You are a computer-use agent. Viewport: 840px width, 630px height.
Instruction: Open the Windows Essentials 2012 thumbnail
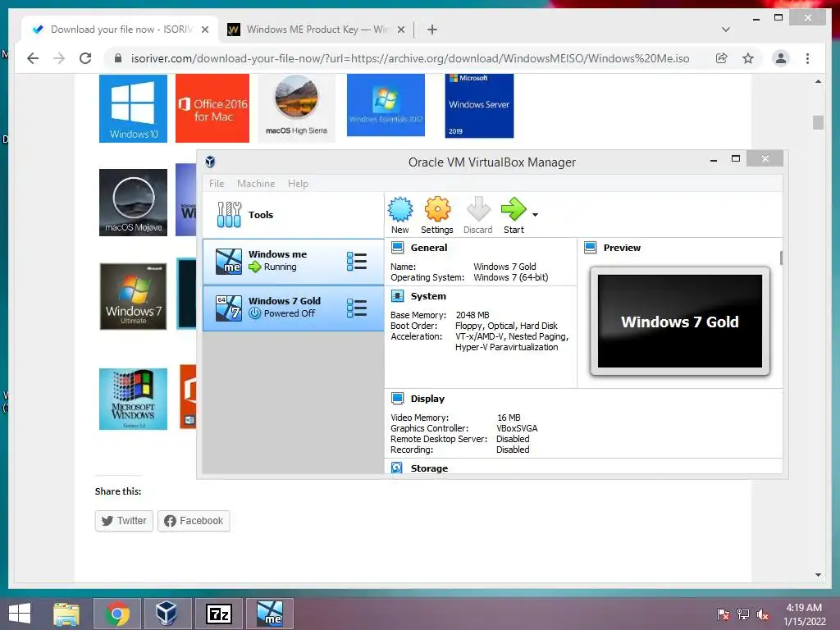tap(386, 105)
